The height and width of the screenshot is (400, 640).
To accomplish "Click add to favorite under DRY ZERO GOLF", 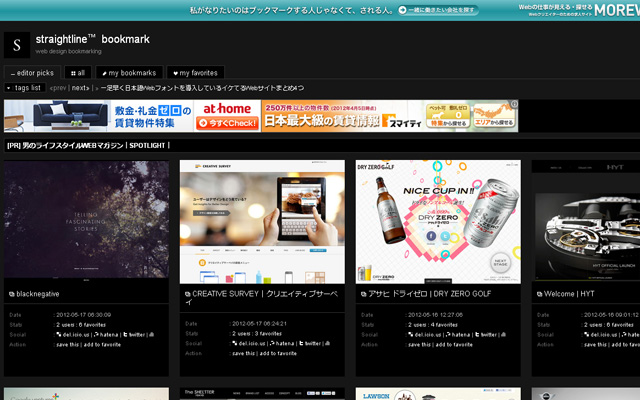I will (454, 345).
